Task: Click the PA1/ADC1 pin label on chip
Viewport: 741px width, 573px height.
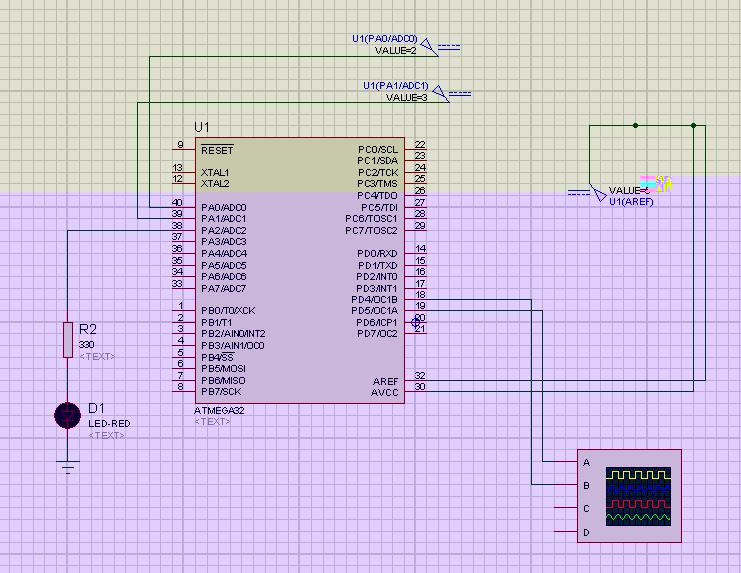Action: point(224,219)
